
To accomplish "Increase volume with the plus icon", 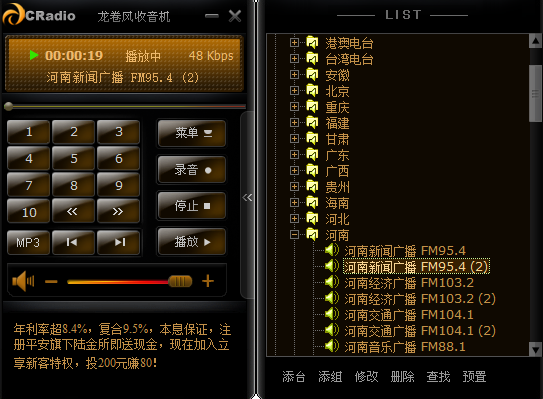I will pyautogui.click(x=208, y=281).
